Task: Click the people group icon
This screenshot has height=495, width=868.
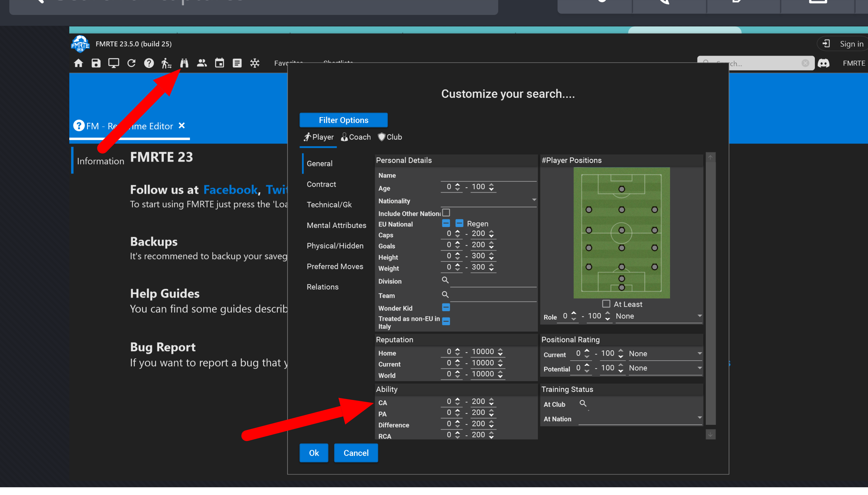Action: tap(202, 63)
